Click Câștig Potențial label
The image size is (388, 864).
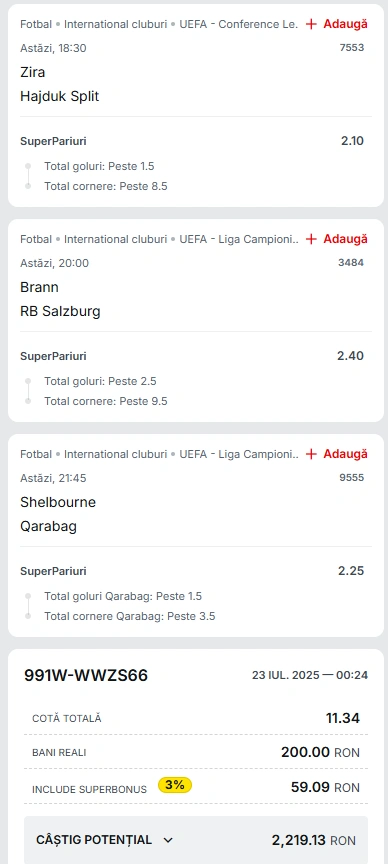pyautogui.click(x=94, y=840)
